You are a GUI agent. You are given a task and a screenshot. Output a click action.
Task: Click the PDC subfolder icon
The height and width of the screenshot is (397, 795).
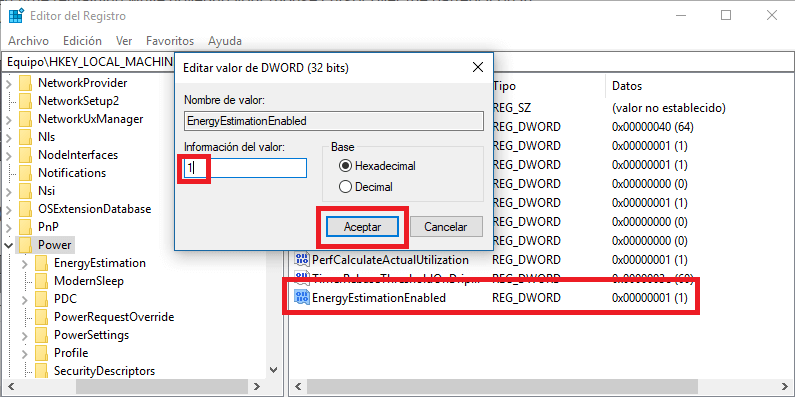(42, 299)
